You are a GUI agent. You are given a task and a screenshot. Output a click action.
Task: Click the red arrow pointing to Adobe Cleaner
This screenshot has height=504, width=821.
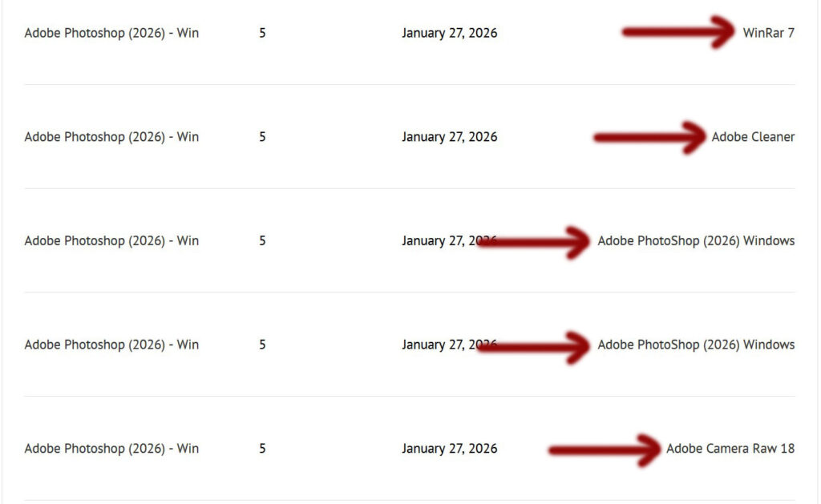coord(649,137)
